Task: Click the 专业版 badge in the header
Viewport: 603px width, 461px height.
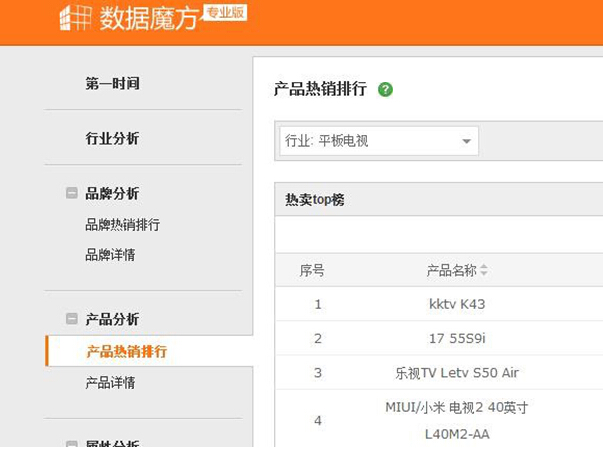Action: pyautogui.click(x=225, y=12)
